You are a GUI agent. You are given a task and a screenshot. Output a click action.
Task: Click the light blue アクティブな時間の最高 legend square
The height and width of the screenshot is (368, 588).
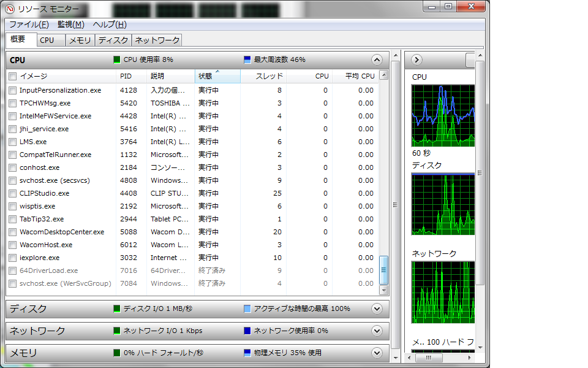(x=247, y=309)
